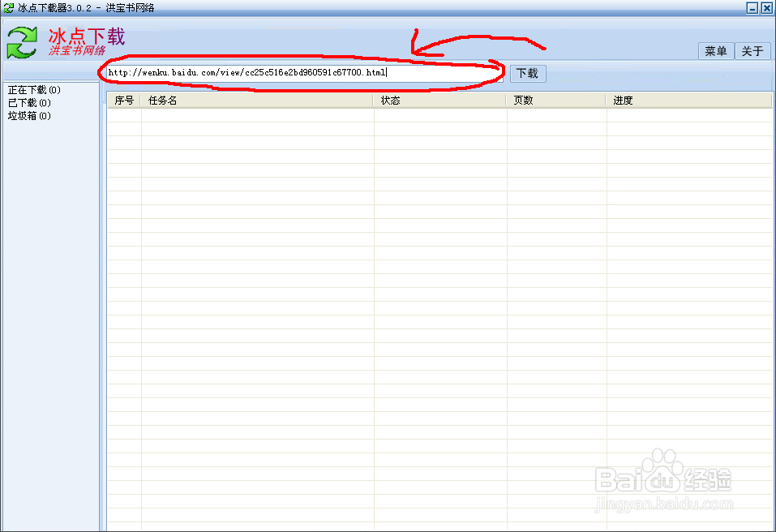Click the title bar app icon
Image resolution: width=776 pixels, height=532 pixels.
(x=8, y=8)
